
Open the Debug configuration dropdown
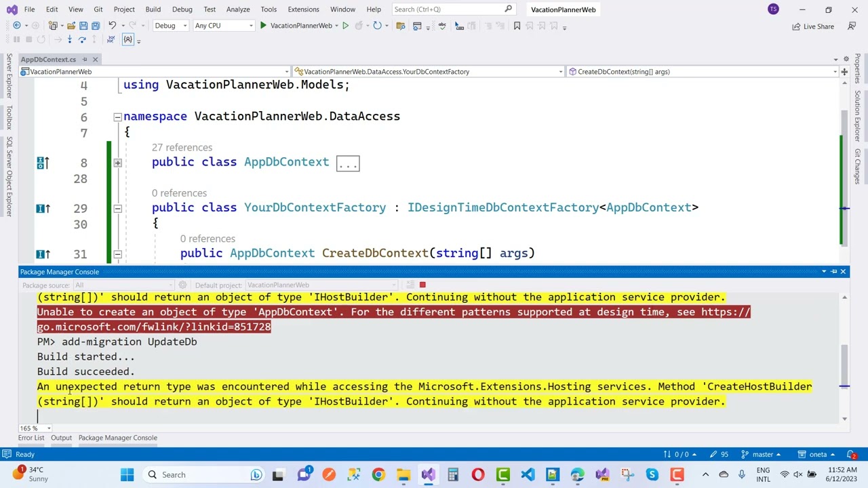[x=170, y=26]
